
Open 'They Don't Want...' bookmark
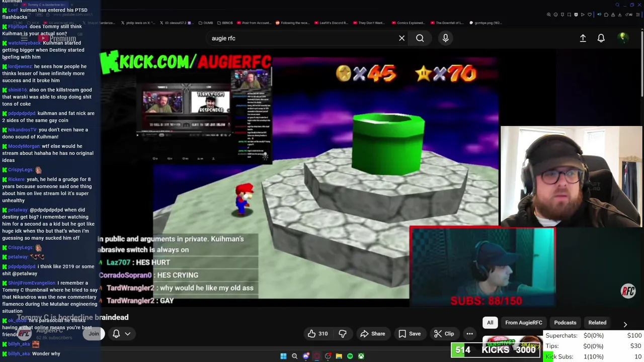(369, 23)
